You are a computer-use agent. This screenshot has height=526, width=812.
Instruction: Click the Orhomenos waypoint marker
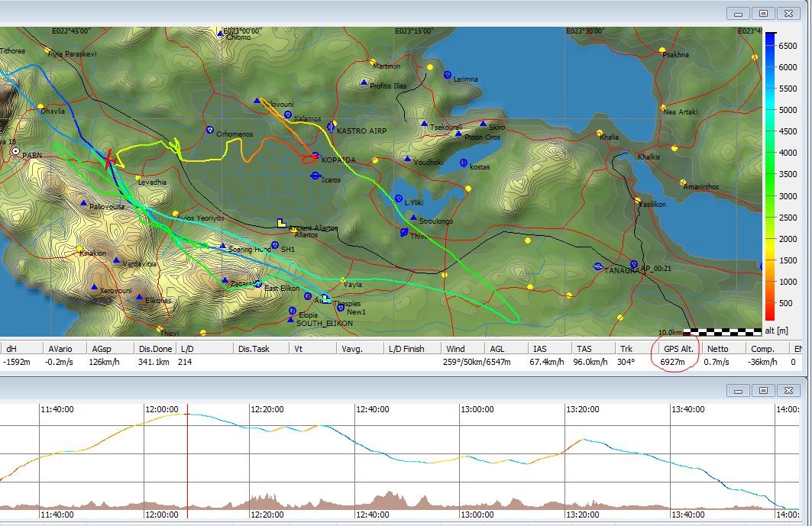tap(210, 130)
